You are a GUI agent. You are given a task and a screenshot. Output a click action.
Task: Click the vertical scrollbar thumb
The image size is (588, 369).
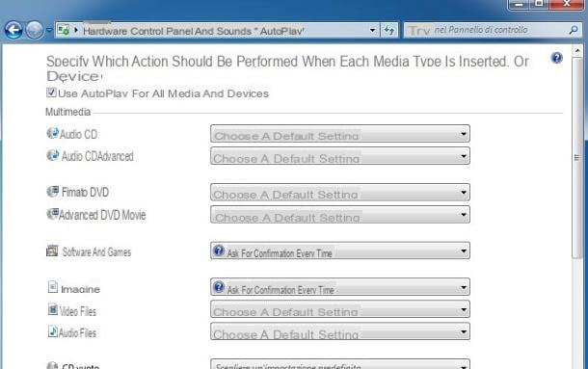click(576, 157)
